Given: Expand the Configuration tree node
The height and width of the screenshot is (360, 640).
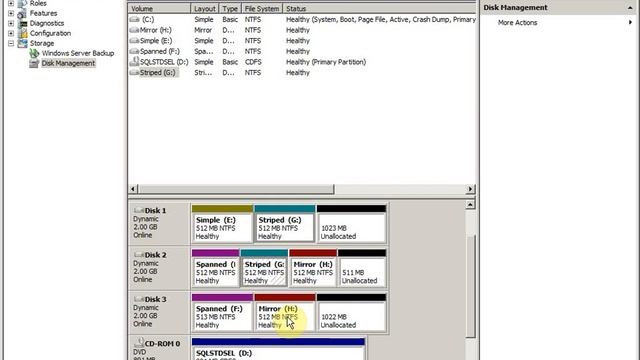Looking at the screenshot, I should [11, 33].
